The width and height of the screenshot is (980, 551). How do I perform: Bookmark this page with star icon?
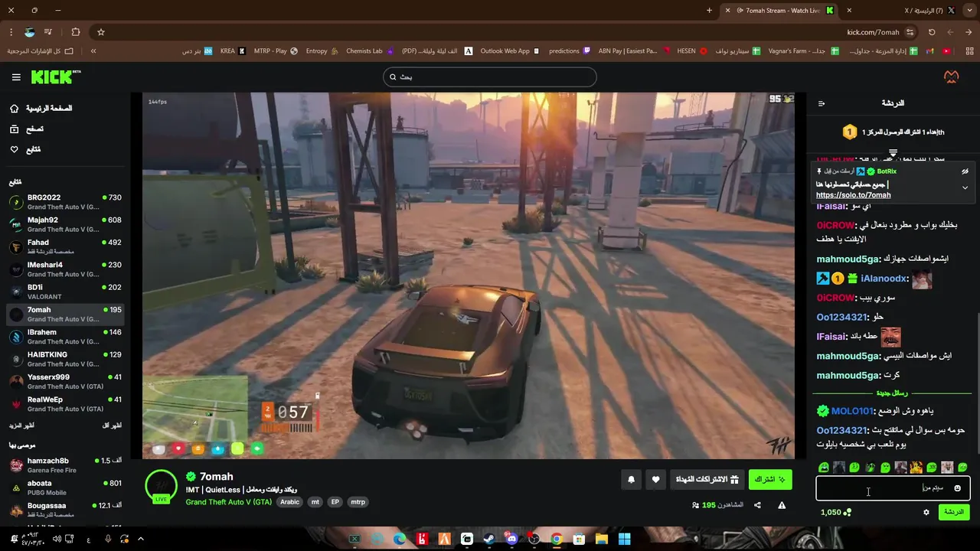coord(100,32)
